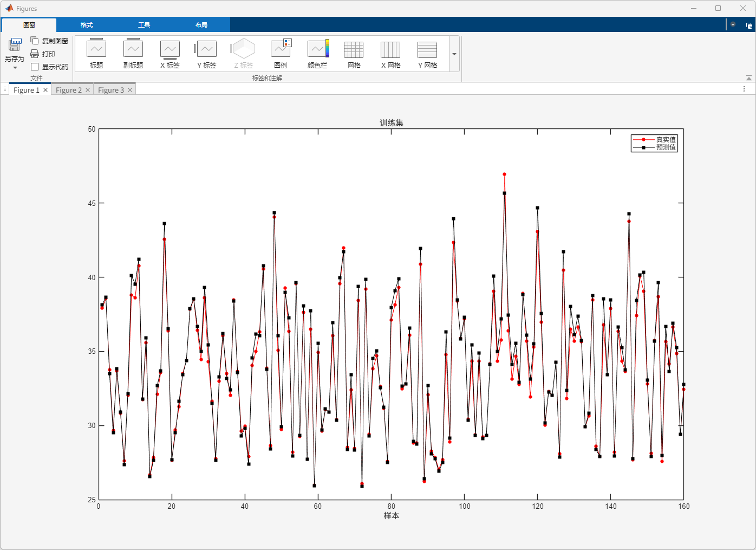The width and height of the screenshot is (756, 550).
Task: Add a Y 标签 axis label
Action: (x=206, y=49)
